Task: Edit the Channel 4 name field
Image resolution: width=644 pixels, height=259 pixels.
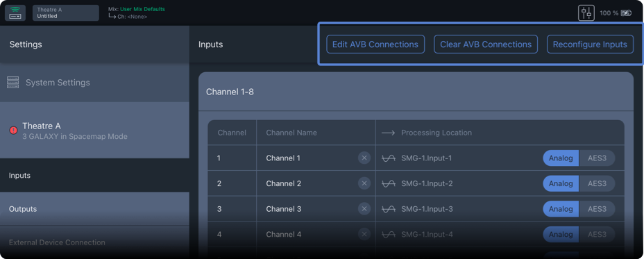Action: coord(316,234)
